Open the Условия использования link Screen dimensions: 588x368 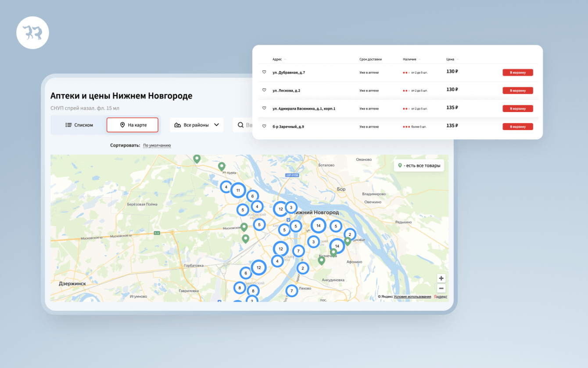pos(412,297)
